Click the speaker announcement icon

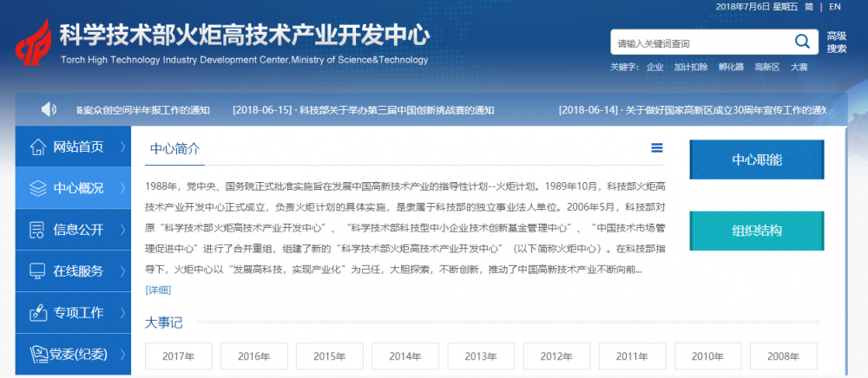49,109
